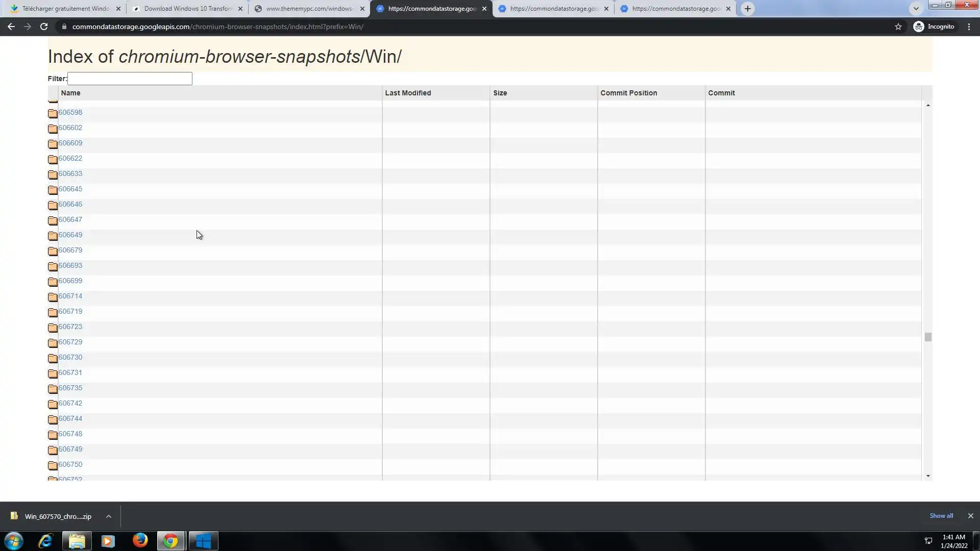Open the new tab plus button
Viewport: 980px width, 551px height.
[747, 9]
